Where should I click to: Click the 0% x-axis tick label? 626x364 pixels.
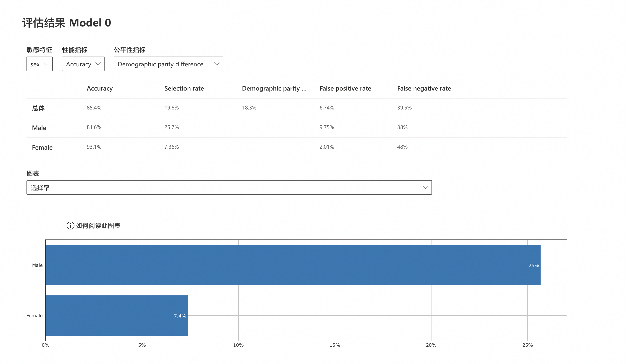(46, 345)
